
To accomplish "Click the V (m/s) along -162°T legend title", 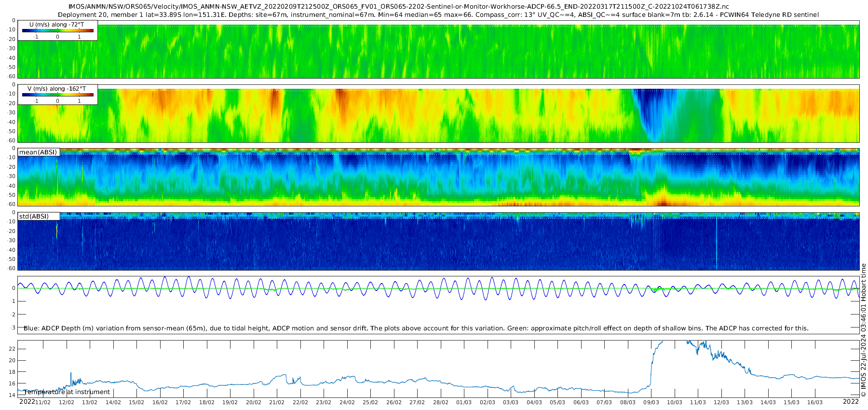I will pos(56,89).
